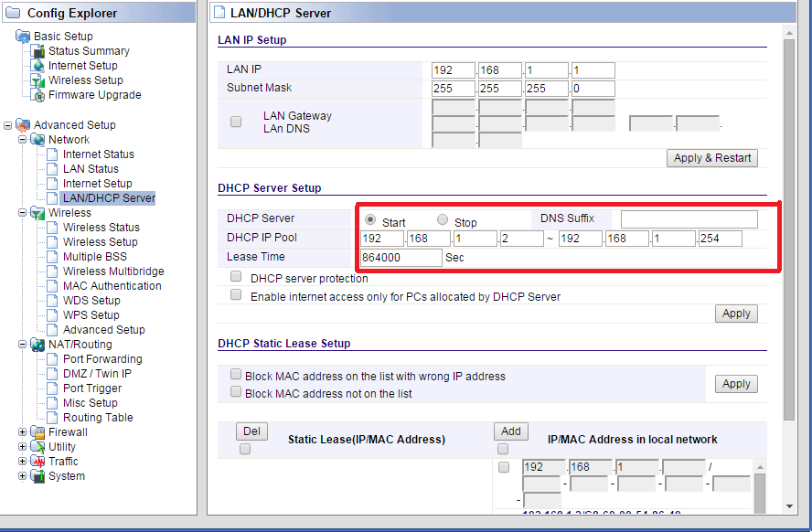Screen dimensions: 812x532
Task: Select the highlighted LAN/DHCP Server entry
Action: coord(108,198)
